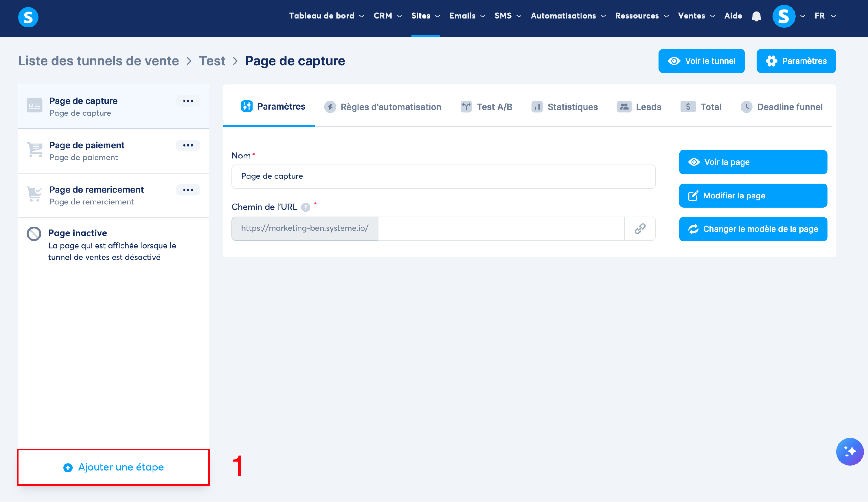Open three-dot menu for Page de paiement
Image resolution: width=868 pixels, height=502 pixels.
click(x=188, y=145)
